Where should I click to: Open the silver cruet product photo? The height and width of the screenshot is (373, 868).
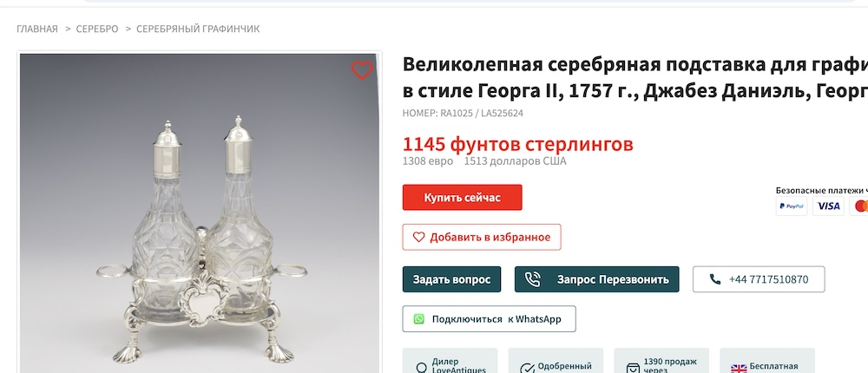[200, 213]
